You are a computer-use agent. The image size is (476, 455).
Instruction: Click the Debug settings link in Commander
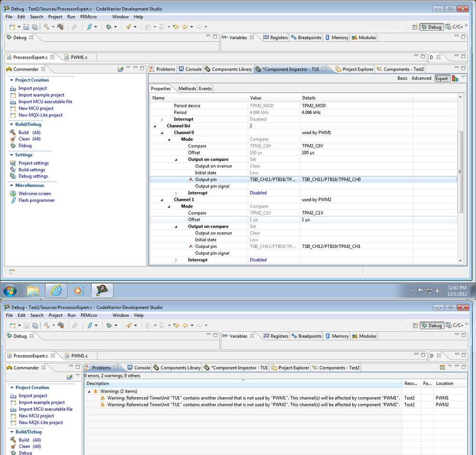(x=33, y=176)
